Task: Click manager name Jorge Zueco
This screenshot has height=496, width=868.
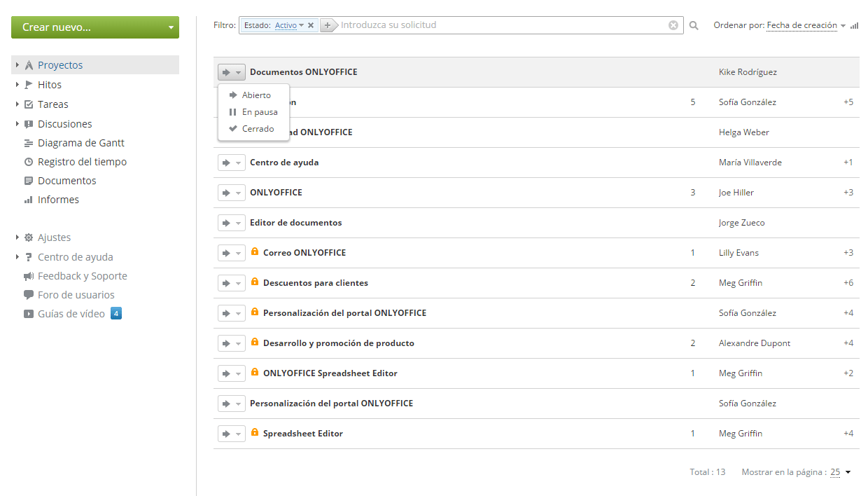Action: point(742,223)
